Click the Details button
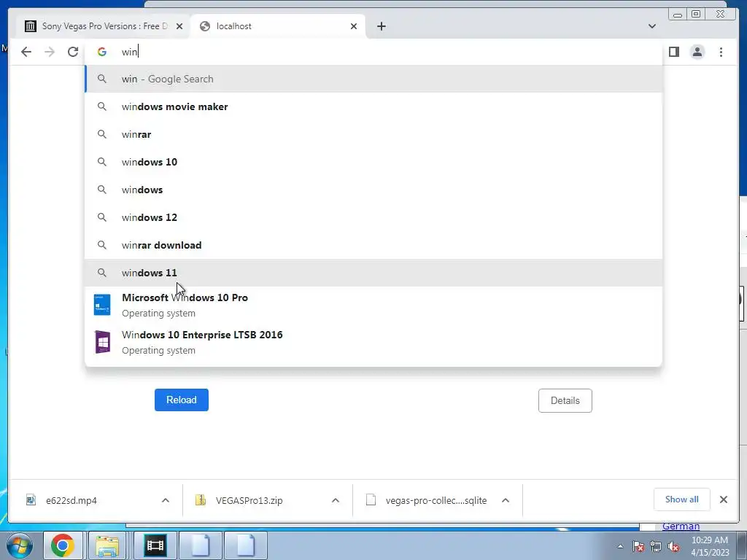Screen dimensions: 747x560 (x=565, y=400)
